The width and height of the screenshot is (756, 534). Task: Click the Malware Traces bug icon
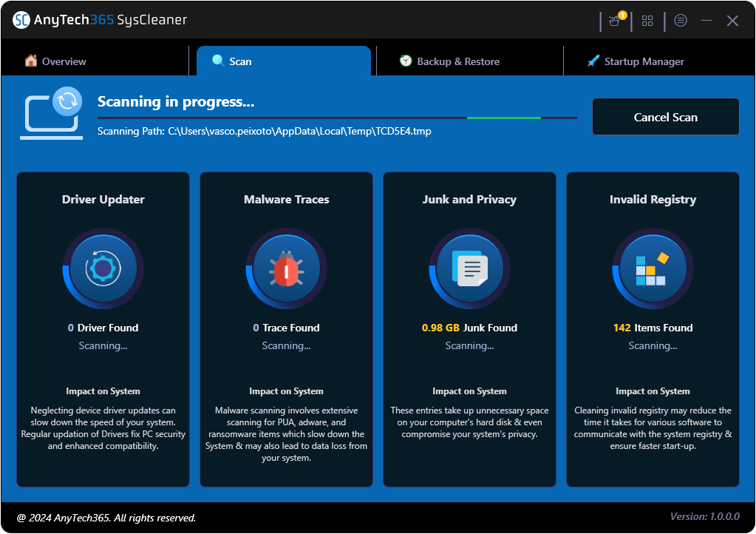point(286,268)
